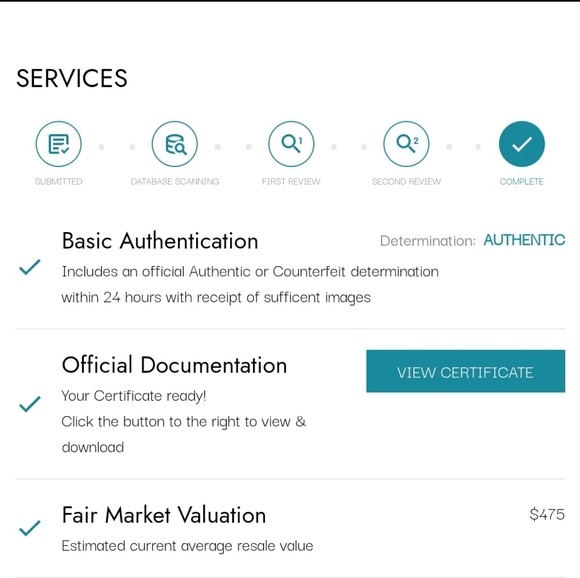Click the Complete checkmark circle
The height and width of the screenshot is (578, 580).
click(522, 144)
